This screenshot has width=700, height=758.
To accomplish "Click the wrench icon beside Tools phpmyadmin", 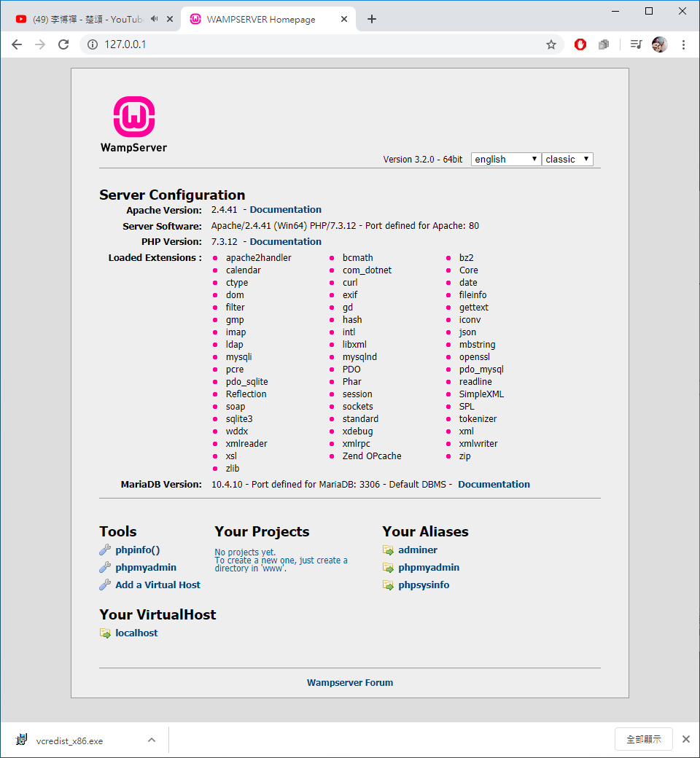I will [x=105, y=567].
